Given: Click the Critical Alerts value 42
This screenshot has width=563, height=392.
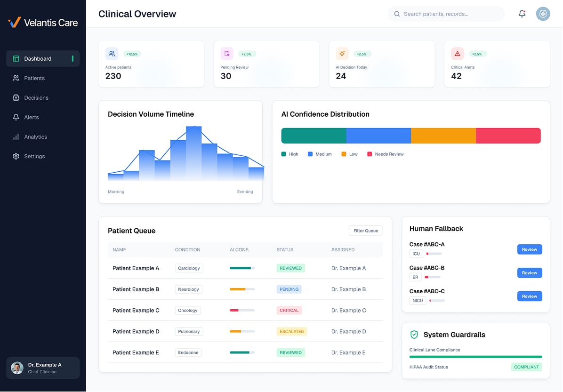Looking at the screenshot, I should 456,76.
